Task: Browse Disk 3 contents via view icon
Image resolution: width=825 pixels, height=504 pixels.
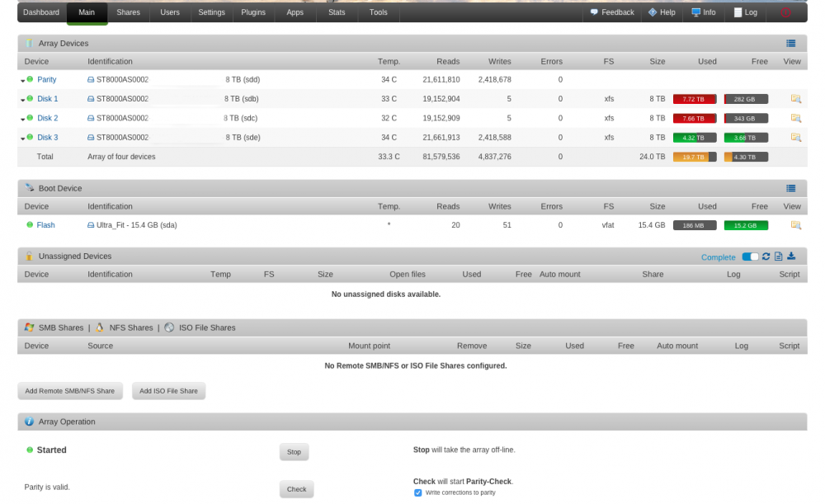Action: (795, 137)
